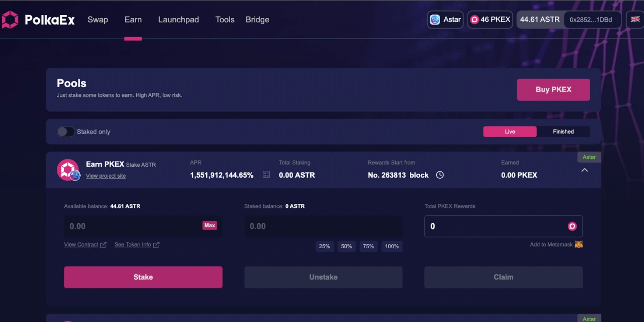Open the View Contract link
Image resolution: width=644 pixels, height=323 pixels.
click(x=81, y=245)
